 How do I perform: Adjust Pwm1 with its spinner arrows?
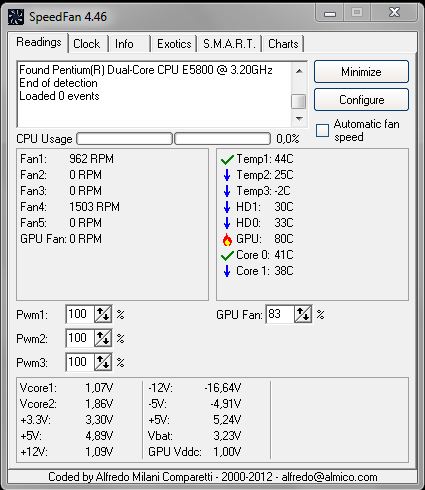pyautogui.click(x=103, y=314)
